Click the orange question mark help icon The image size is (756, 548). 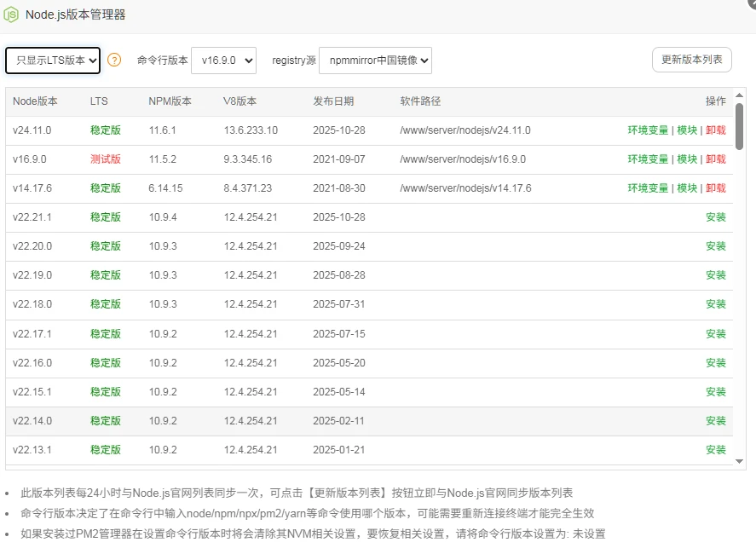point(114,61)
